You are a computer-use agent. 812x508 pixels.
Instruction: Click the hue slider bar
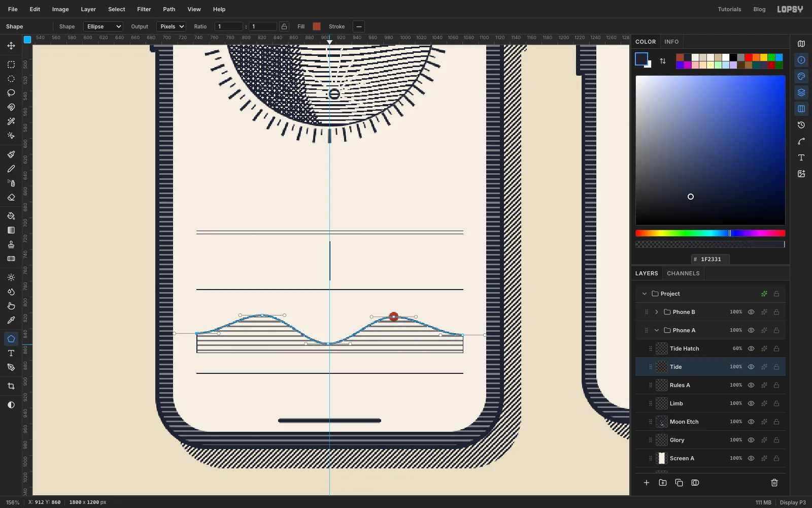click(710, 233)
